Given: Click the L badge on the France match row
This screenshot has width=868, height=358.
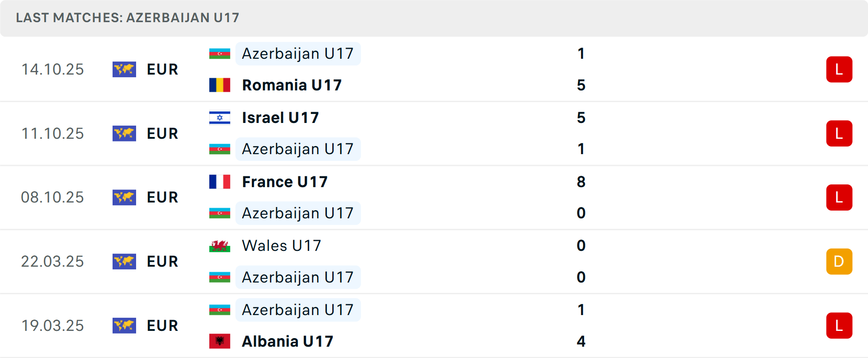Looking at the screenshot, I should click(x=839, y=197).
